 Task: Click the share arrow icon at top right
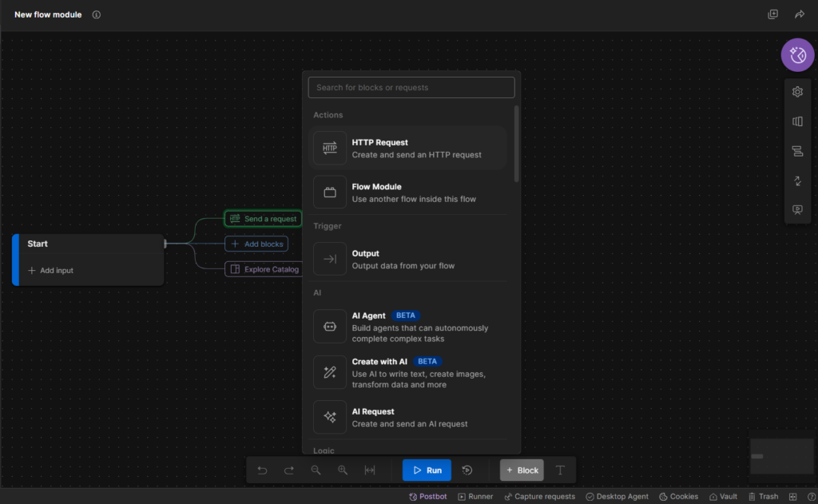click(x=799, y=14)
